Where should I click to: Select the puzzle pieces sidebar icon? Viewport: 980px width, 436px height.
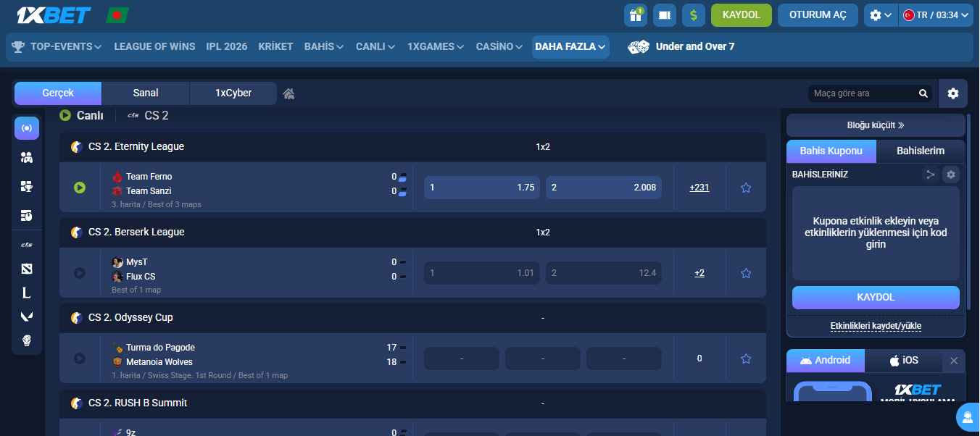click(x=27, y=186)
